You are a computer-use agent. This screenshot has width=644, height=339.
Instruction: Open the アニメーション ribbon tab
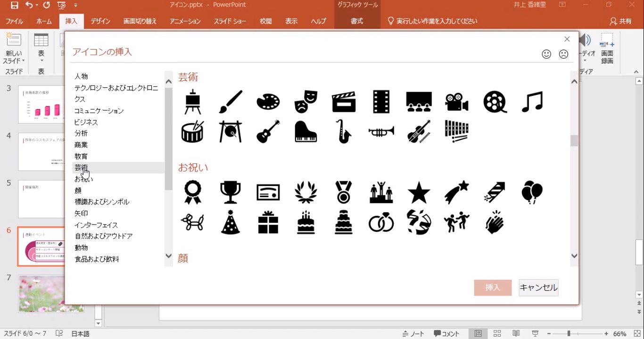(x=185, y=21)
